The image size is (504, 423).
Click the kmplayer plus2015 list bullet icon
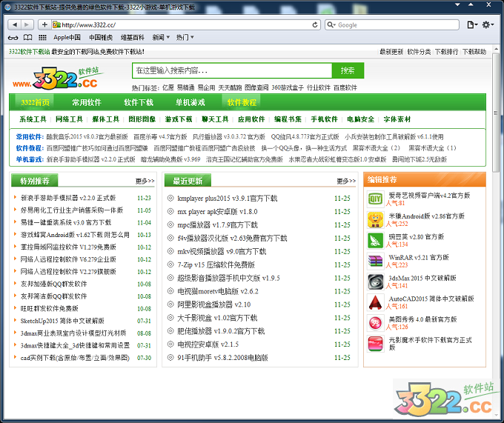click(x=170, y=199)
